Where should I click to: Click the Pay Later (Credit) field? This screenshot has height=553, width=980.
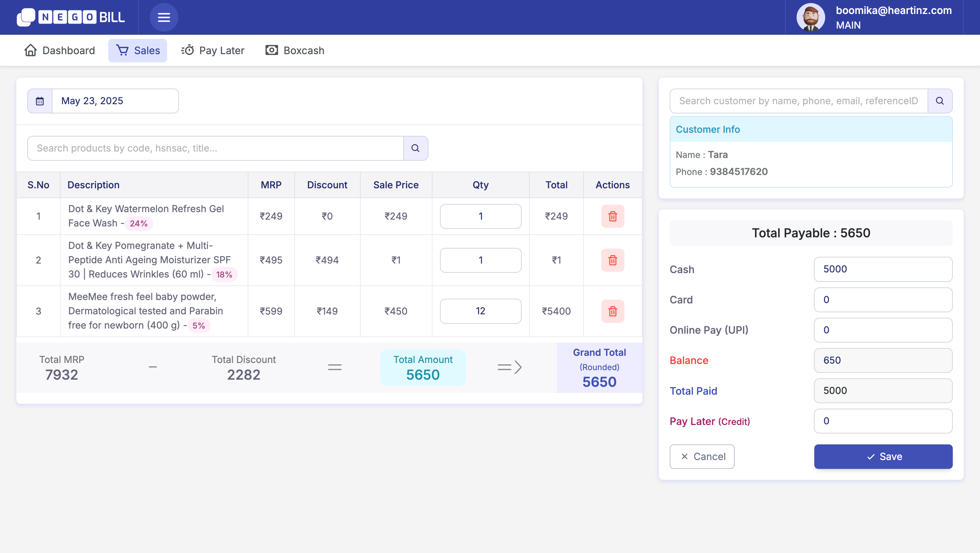[x=883, y=421]
